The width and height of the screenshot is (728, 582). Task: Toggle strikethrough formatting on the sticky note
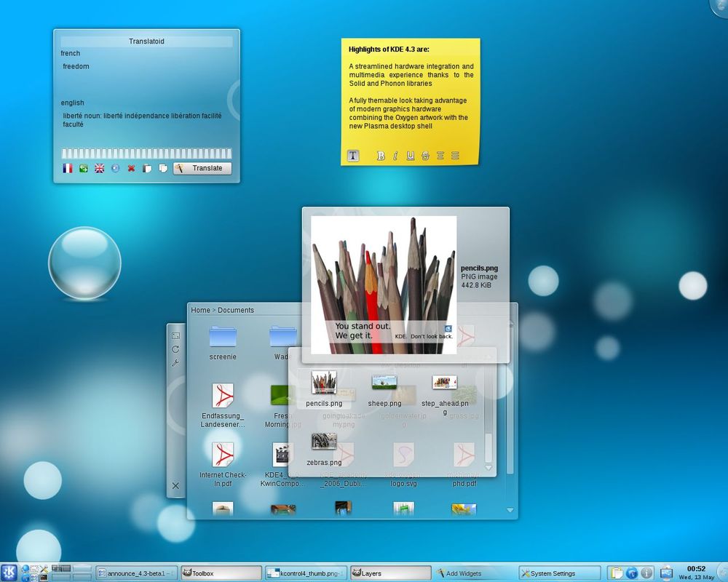[x=425, y=156]
